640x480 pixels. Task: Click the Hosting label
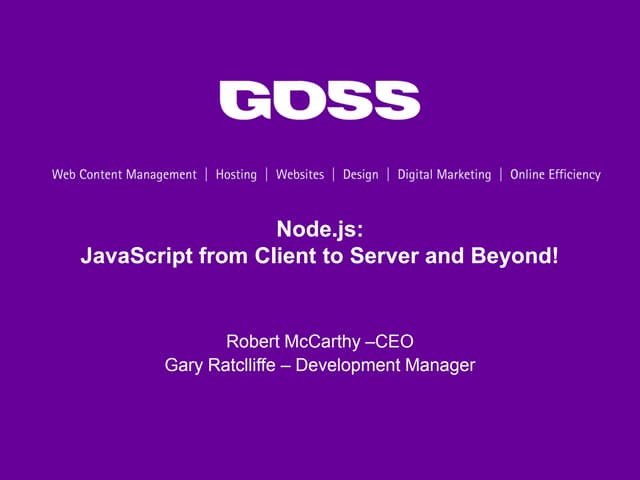point(236,174)
